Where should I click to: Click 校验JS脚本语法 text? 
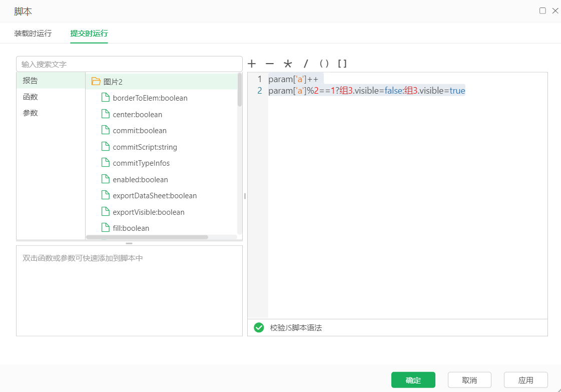click(296, 328)
